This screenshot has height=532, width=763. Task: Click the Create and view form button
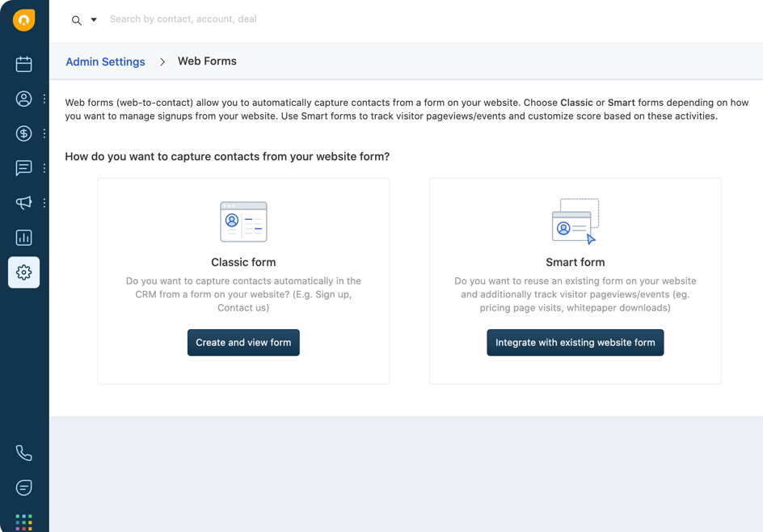[243, 343]
